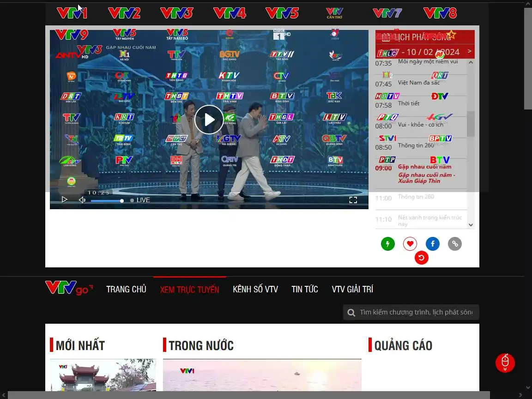Open the KTV Khánh Hòa channel

(229, 76)
